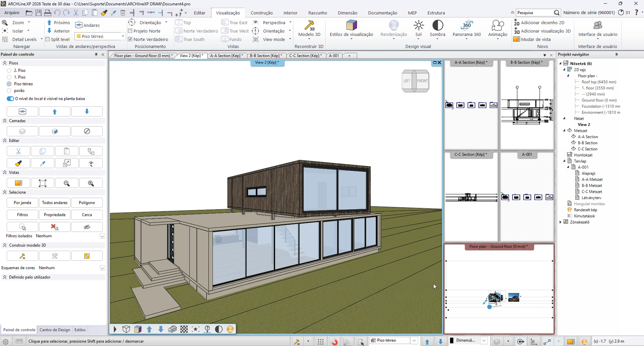Expand the Zónakezelő tree node
Viewport: 644px width, 346px height.
pos(560,222)
